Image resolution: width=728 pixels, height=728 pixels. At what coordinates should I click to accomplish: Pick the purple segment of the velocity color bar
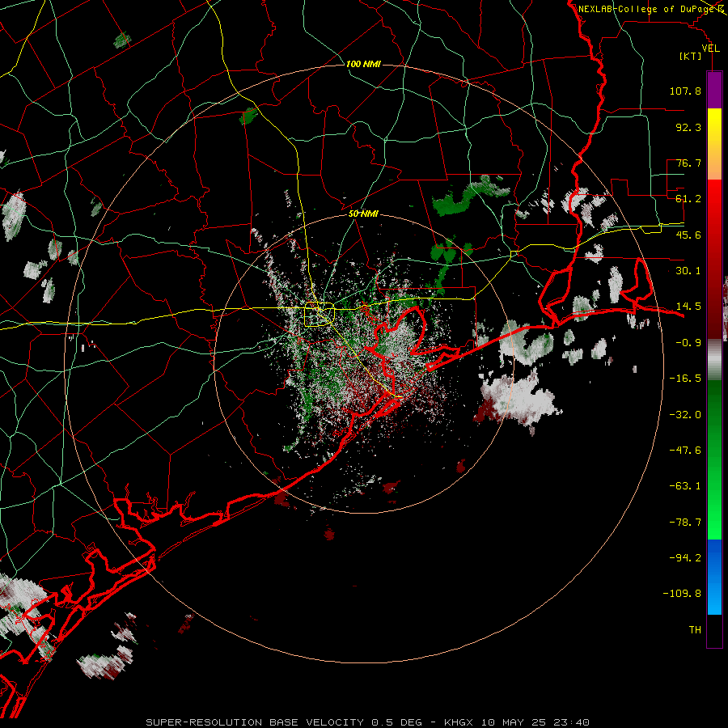(x=714, y=90)
